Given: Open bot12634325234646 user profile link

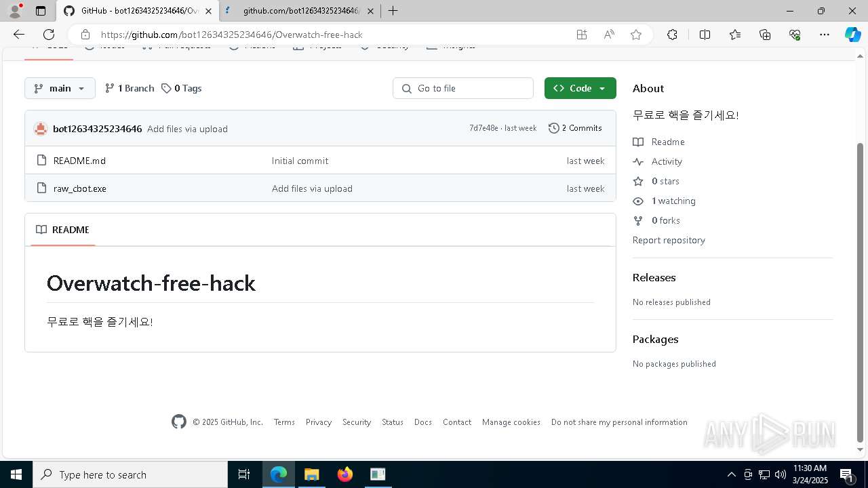Looking at the screenshot, I should coord(98,129).
